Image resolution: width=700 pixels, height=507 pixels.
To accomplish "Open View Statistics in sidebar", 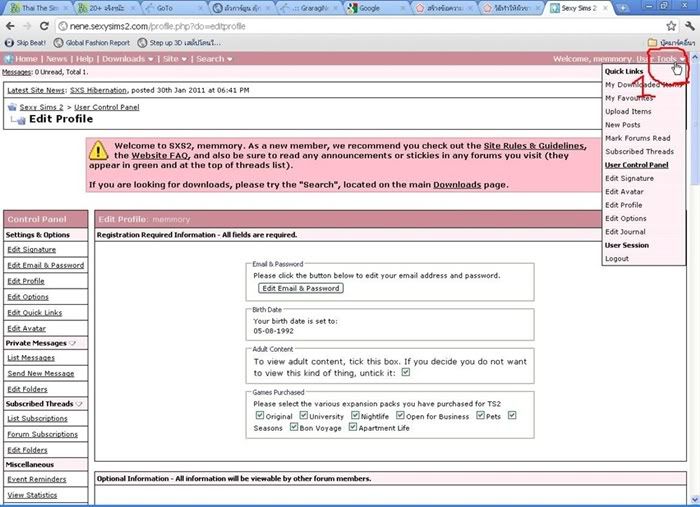I will point(32,495).
